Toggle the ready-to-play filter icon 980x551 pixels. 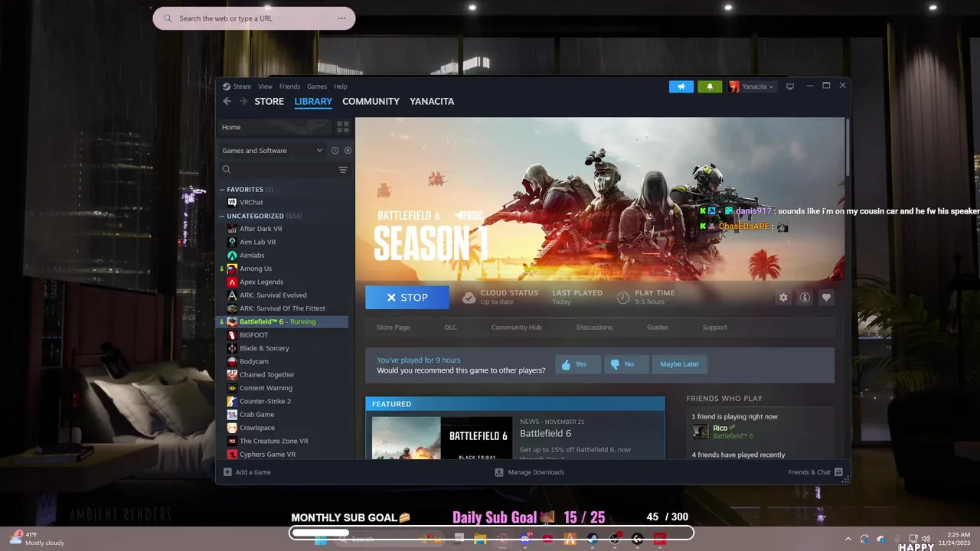pos(348,151)
